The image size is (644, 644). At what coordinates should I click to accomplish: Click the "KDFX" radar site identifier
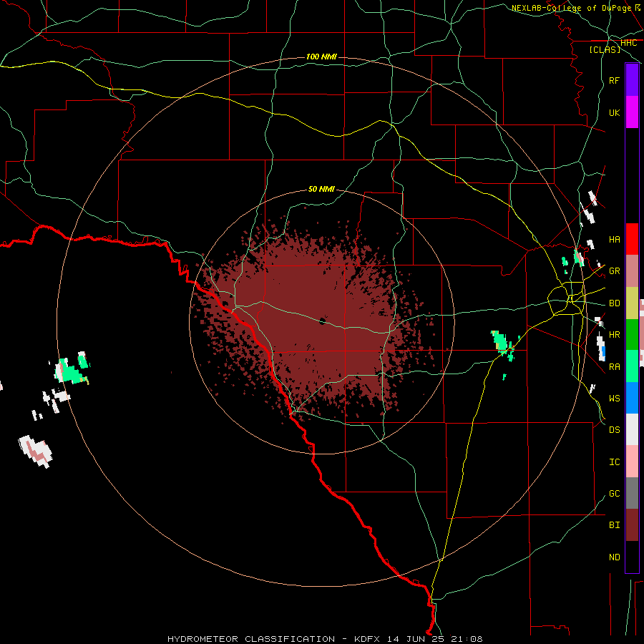pos(367,639)
